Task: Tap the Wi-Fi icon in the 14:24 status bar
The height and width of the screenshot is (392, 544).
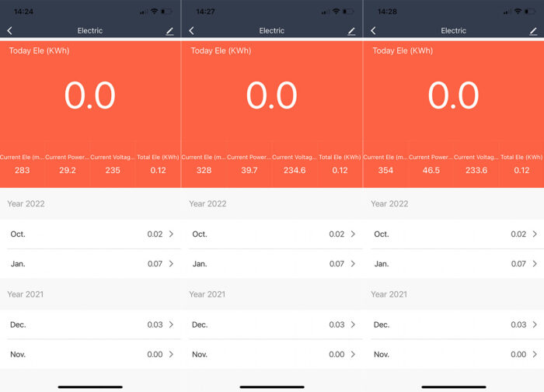Action: [x=155, y=12]
